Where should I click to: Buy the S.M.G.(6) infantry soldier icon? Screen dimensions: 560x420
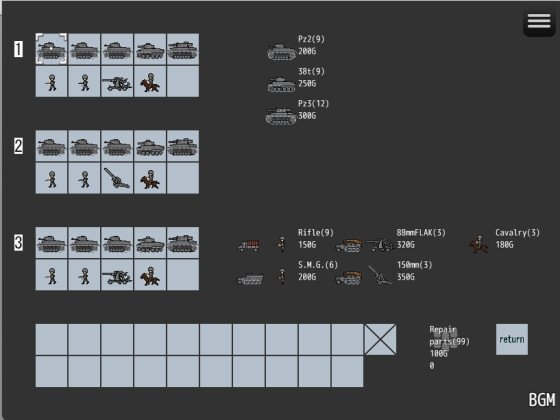click(282, 277)
